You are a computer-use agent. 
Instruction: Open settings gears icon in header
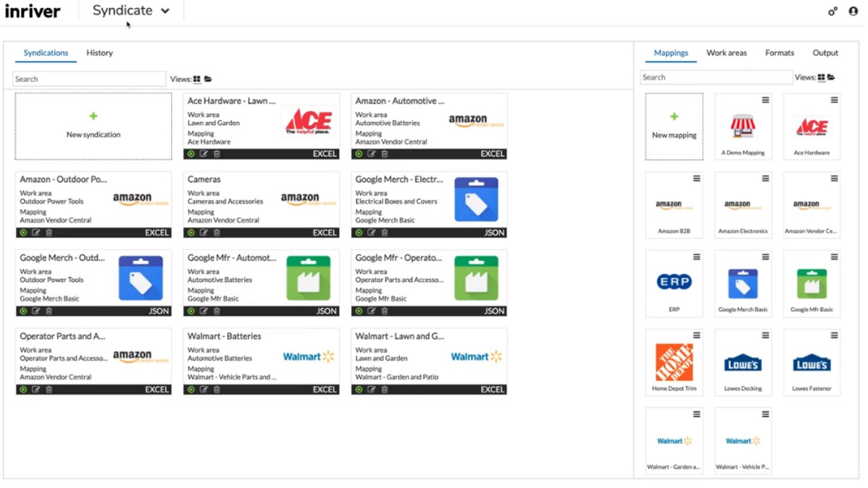click(x=833, y=11)
